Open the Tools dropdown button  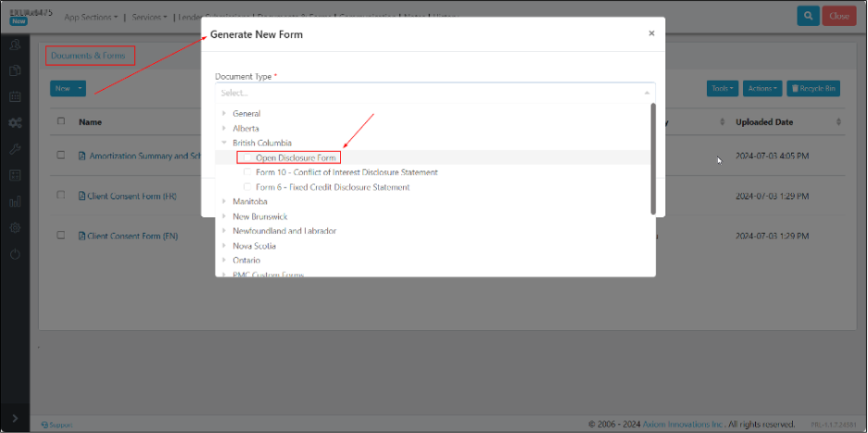[723, 89]
